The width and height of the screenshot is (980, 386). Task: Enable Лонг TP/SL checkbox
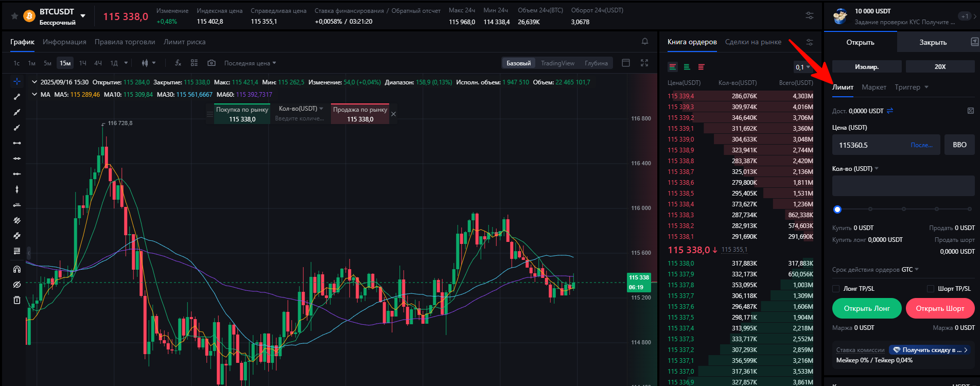(836, 289)
